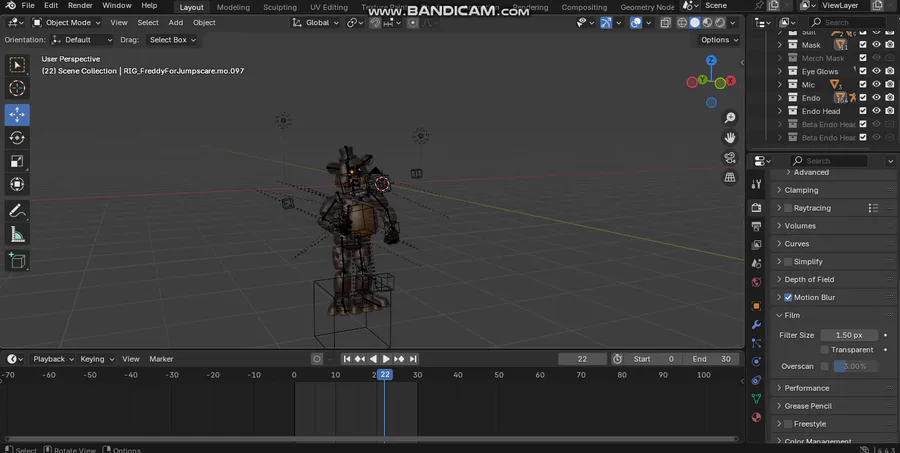
Task: Click the current frame 22 field
Action: point(582,359)
